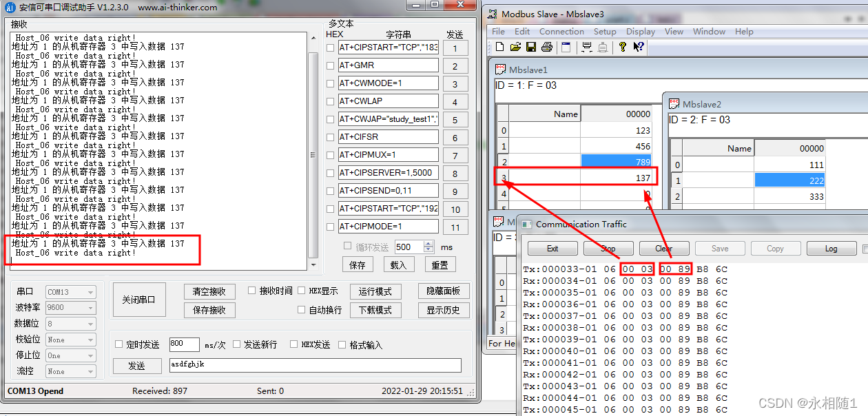The height and width of the screenshot is (416, 868).
Task: Click the send text field containing asdfghjk
Action: click(x=315, y=366)
